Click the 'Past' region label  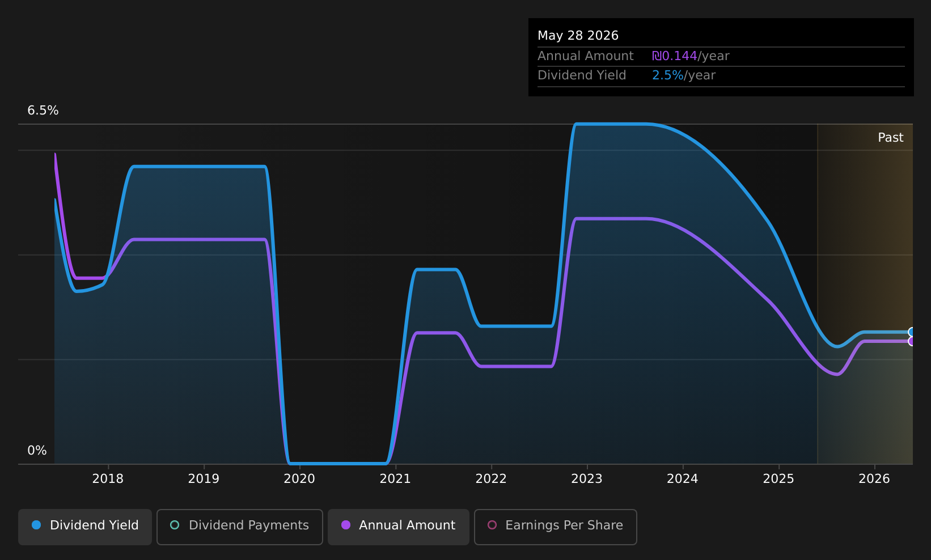(x=890, y=138)
